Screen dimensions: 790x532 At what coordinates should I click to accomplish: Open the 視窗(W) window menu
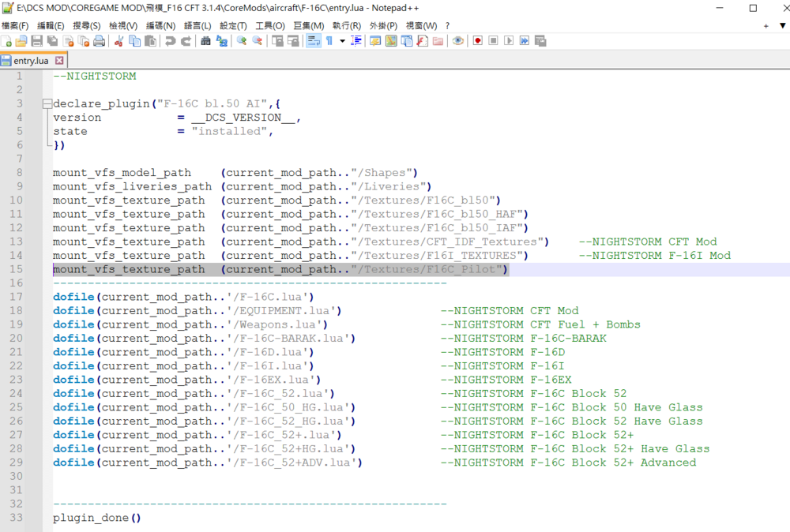click(x=422, y=26)
